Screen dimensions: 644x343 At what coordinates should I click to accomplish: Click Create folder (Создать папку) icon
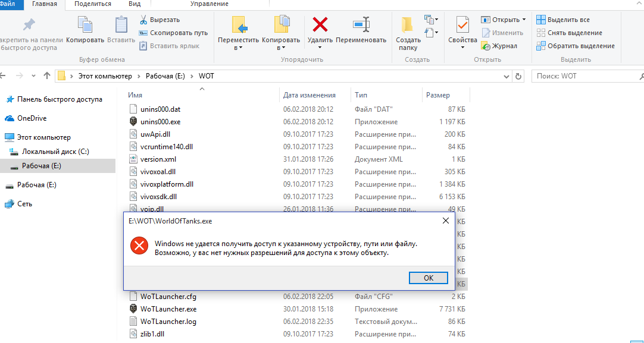[408, 26]
